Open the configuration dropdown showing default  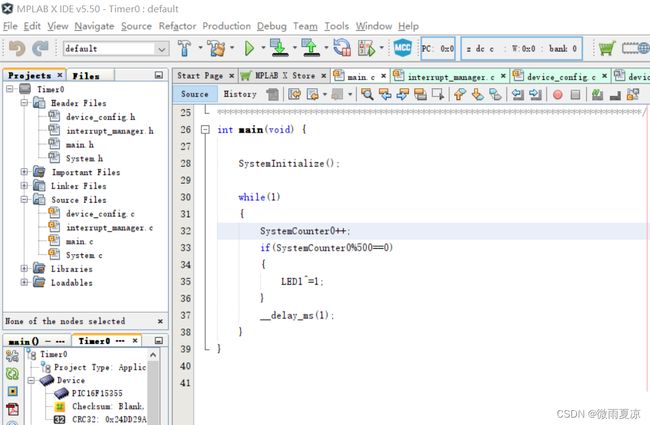[x=116, y=49]
